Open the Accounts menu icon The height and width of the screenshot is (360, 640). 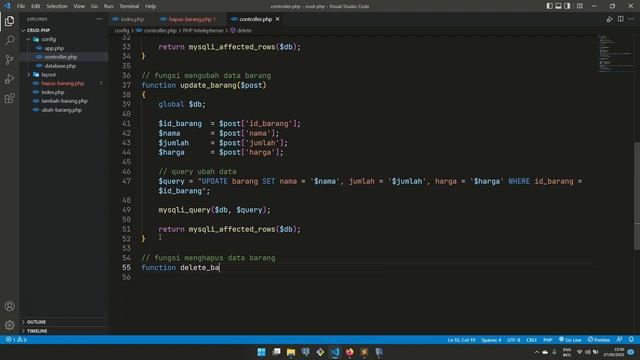(9, 306)
